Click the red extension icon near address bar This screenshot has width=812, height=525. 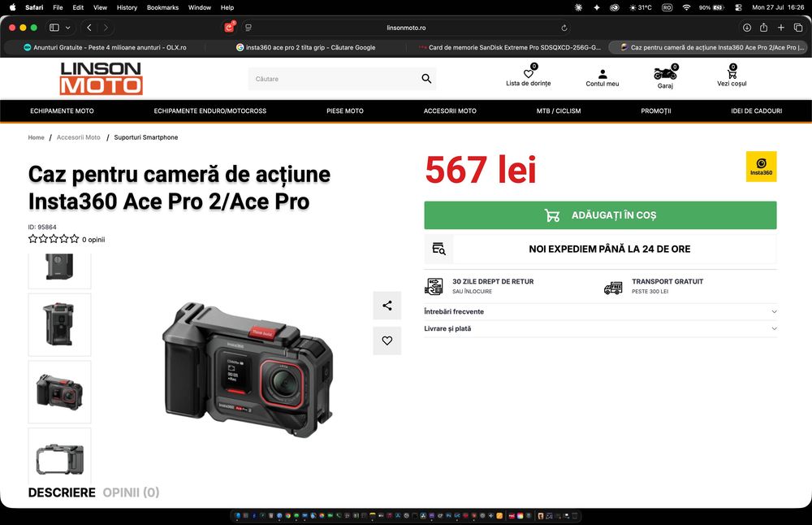(229, 27)
